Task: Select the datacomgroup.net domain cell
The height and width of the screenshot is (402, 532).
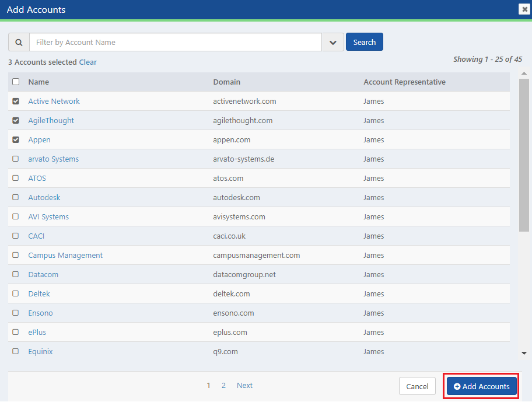Action: pyautogui.click(x=244, y=274)
